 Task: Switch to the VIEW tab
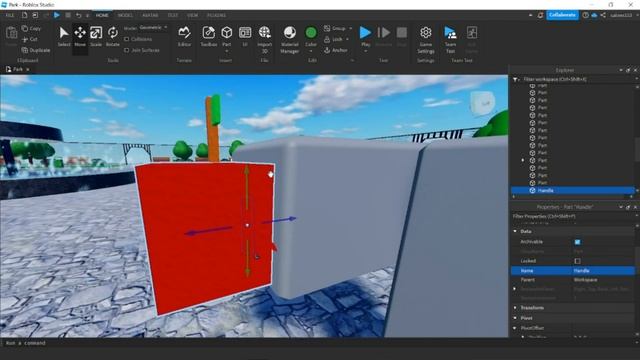(192, 15)
